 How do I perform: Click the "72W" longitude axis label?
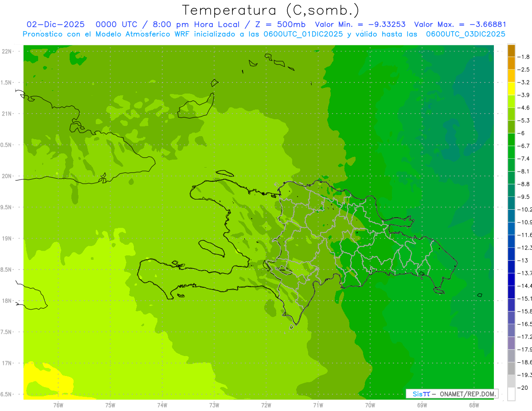tap(266, 405)
